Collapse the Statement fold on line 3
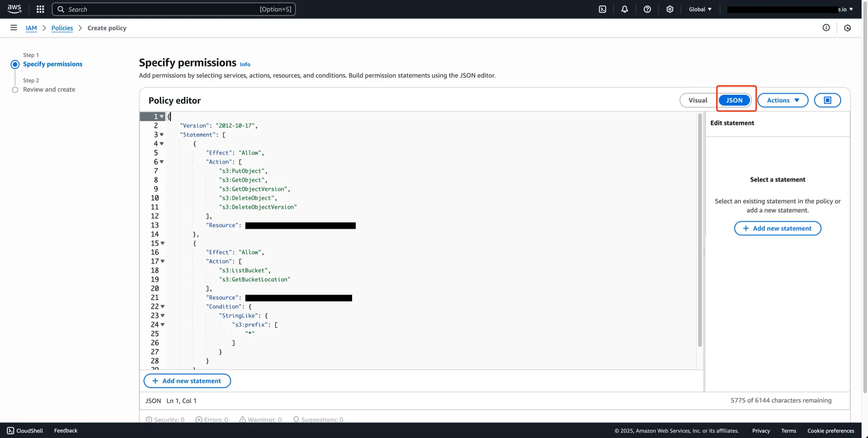This screenshot has width=868, height=438. pyautogui.click(x=162, y=135)
